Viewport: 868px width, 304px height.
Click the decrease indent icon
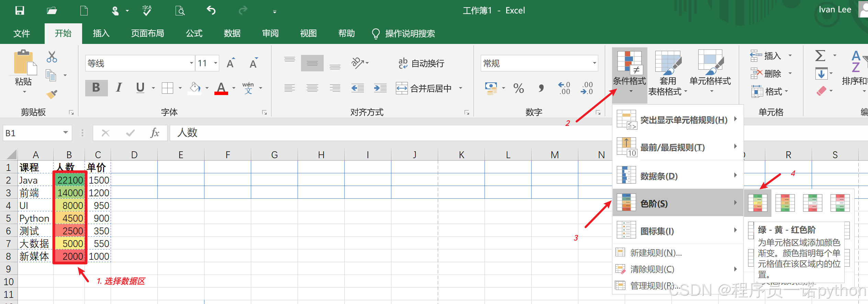358,88
